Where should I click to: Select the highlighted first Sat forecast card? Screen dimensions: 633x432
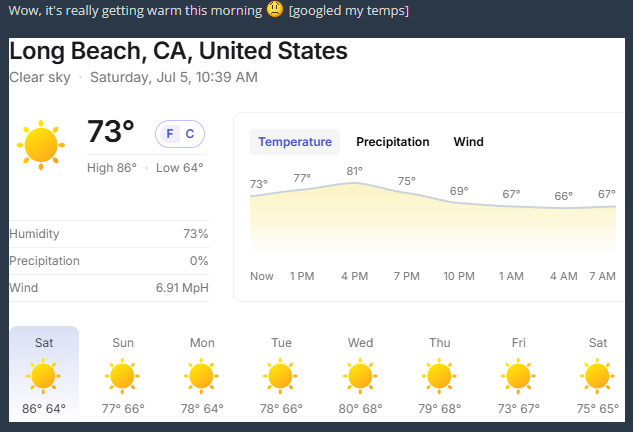(x=44, y=373)
